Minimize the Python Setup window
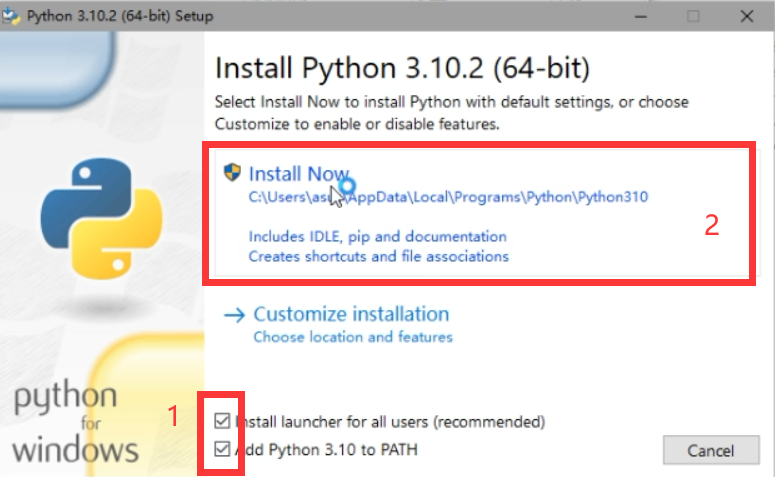Viewport: 775px width, 477px height. [x=641, y=16]
